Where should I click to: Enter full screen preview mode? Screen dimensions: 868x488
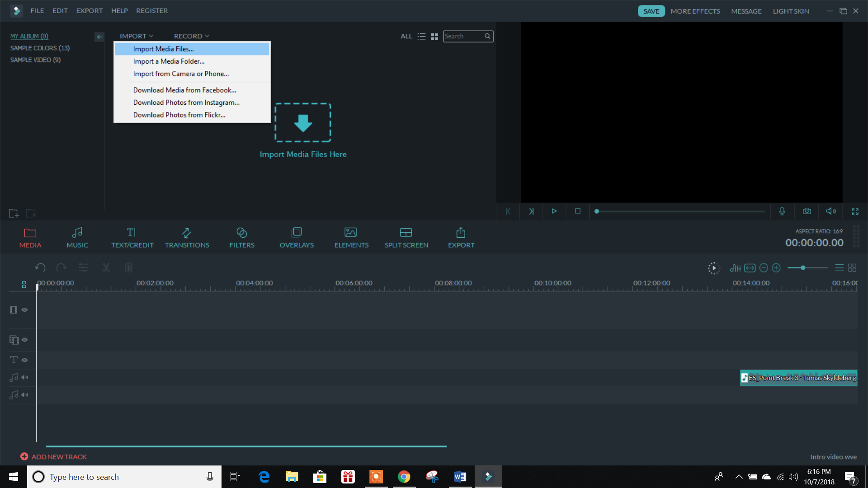pyautogui.click(x=855, y=211)
